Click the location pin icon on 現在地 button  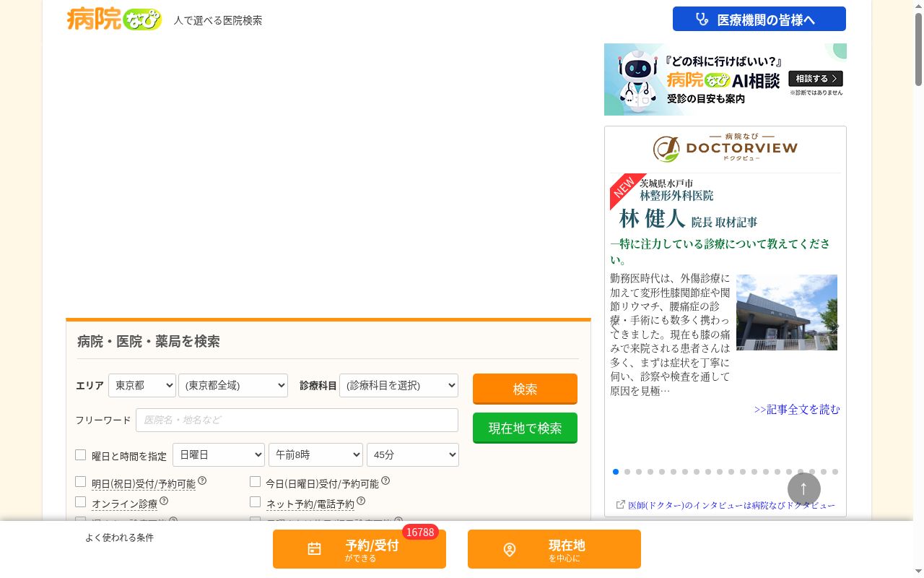point(510,550)
